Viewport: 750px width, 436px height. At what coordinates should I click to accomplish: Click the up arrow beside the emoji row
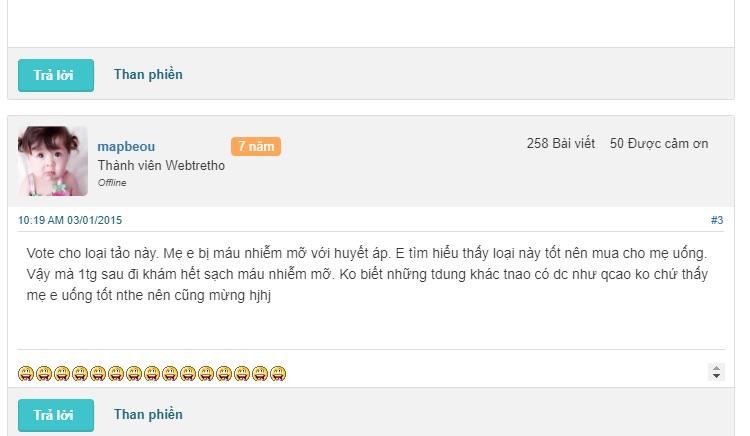pyautogui.click(x=716, y=368)
